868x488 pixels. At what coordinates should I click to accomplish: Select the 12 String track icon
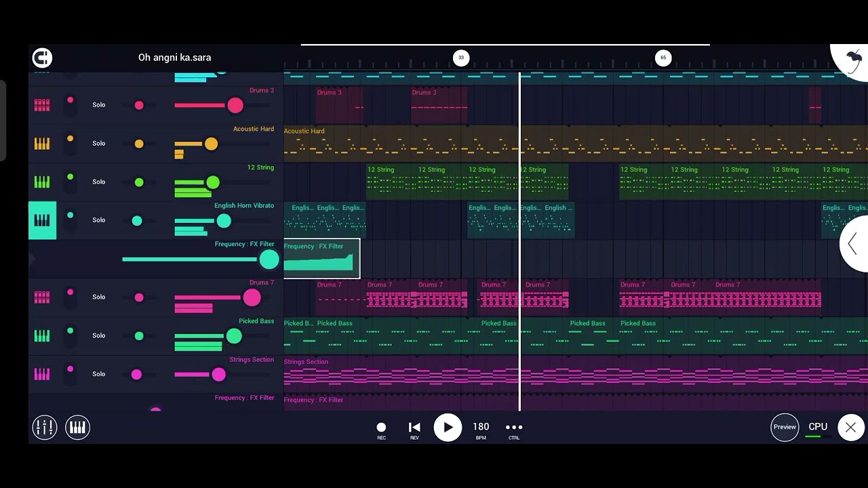pyautogui.click(x=42, y=182)
